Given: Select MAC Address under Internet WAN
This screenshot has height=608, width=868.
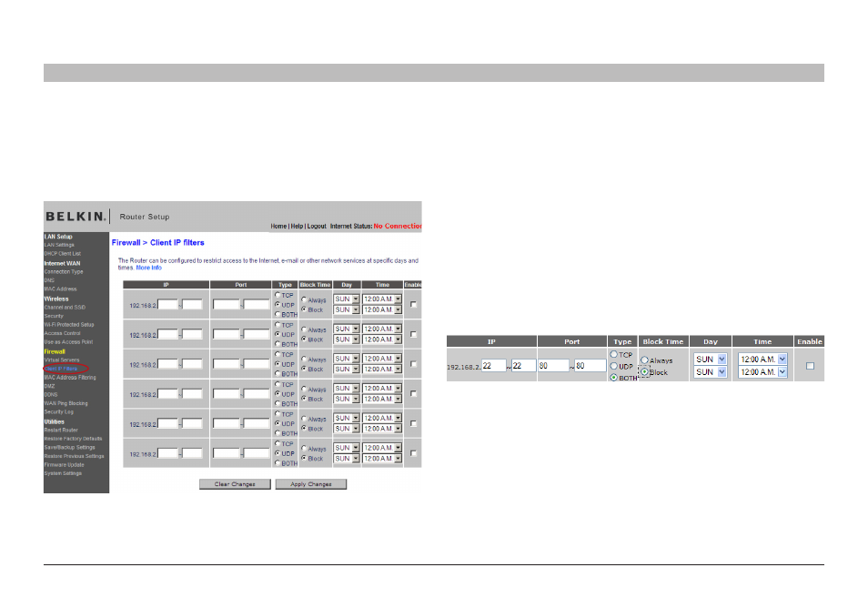Looking at the screenshot, I should click(60, 289).
